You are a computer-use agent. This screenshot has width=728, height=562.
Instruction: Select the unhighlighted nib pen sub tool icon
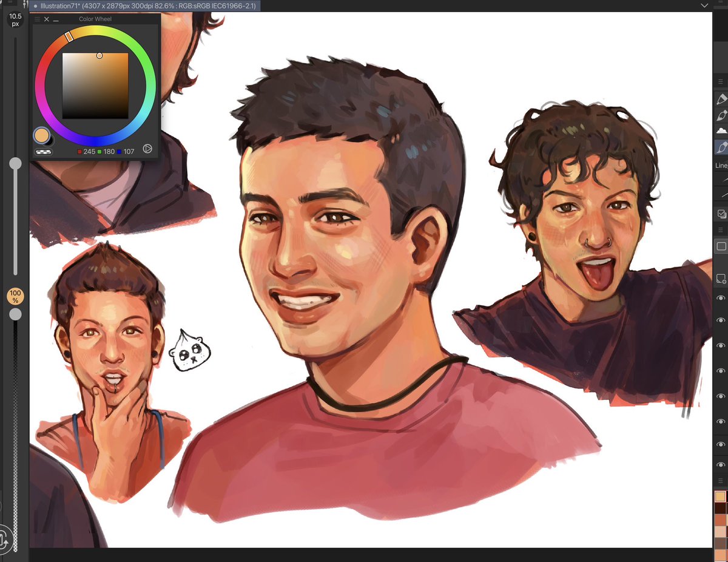(x=721, y=115)
